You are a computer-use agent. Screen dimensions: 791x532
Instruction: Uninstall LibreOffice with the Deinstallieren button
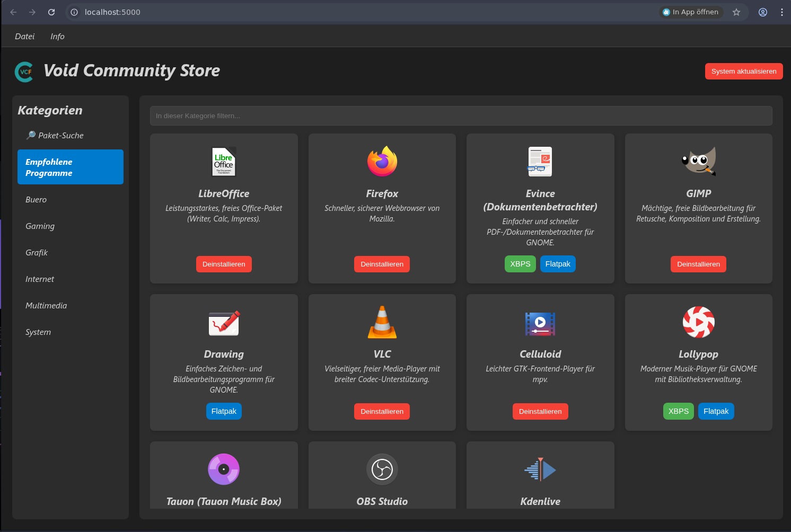click(224, 264)
